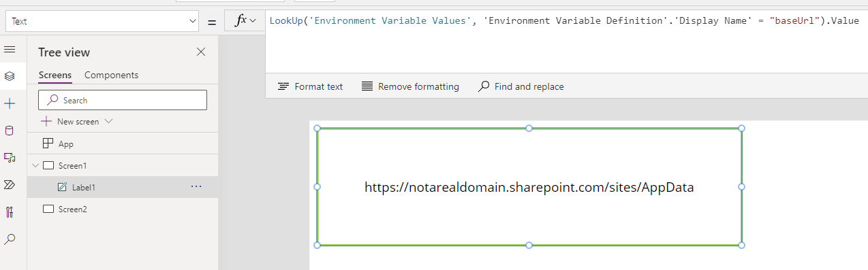
Task: Click the Insert plus icon in left rail
Action: [10, 103]
